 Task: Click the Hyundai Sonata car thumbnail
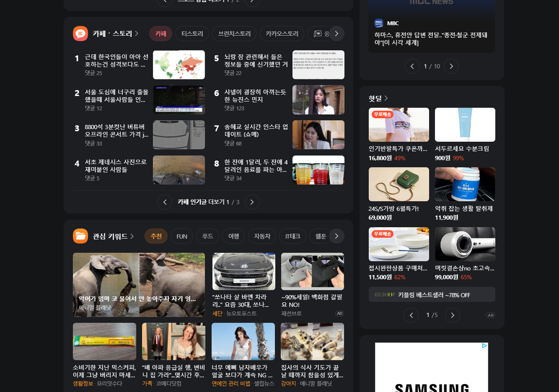pyautogui.click(x=244, y=271)
